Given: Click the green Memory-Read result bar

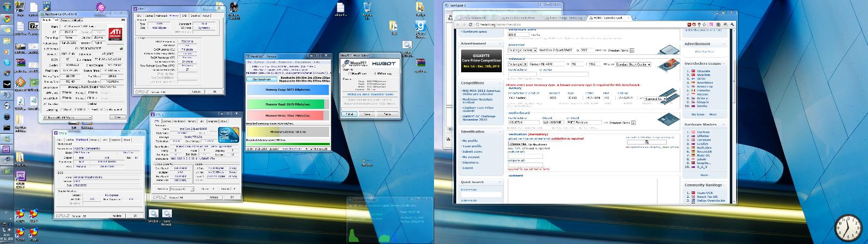Looking at the screenshot, I should click(288, 104).
